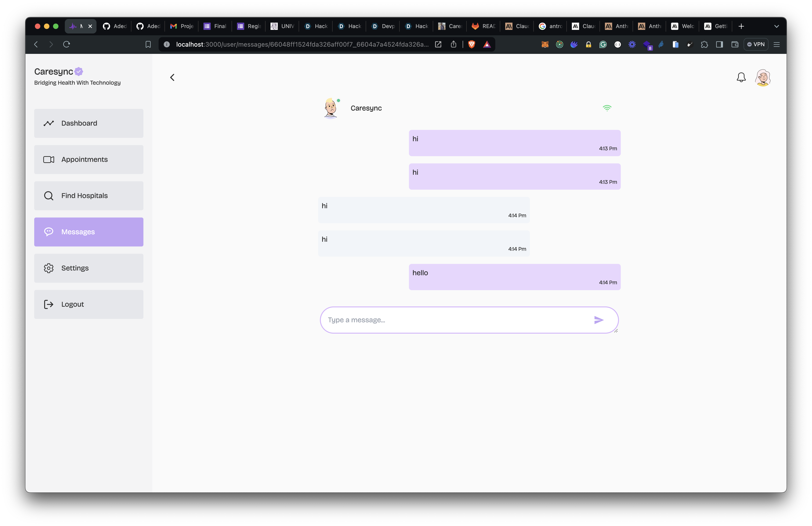Expand the tab list with the down chevron
The height and width of the screenshot is (526, 812).
(x=776, y=26)
